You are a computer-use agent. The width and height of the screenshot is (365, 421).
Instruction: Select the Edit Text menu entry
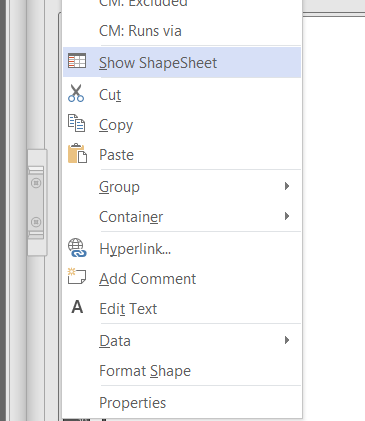pos(182,309)
